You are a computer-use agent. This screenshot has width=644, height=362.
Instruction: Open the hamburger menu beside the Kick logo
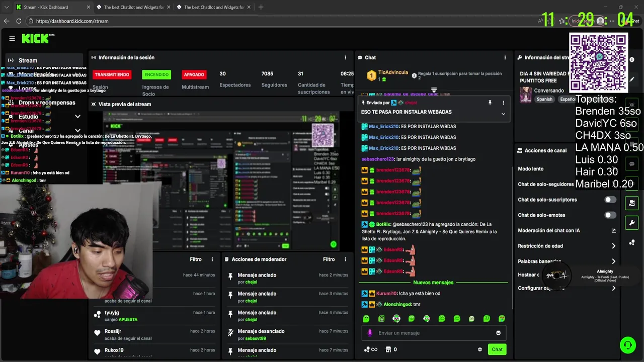click(x=12, y=39)
